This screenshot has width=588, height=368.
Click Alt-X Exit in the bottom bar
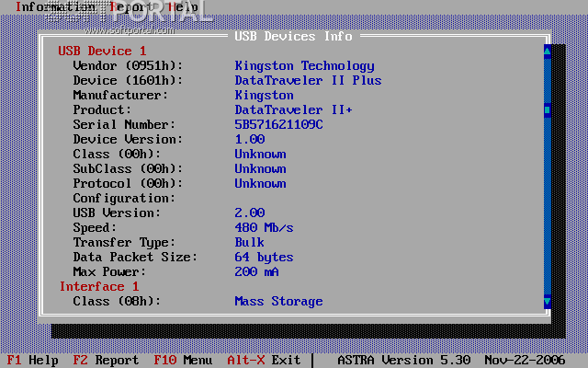(264, 360)
